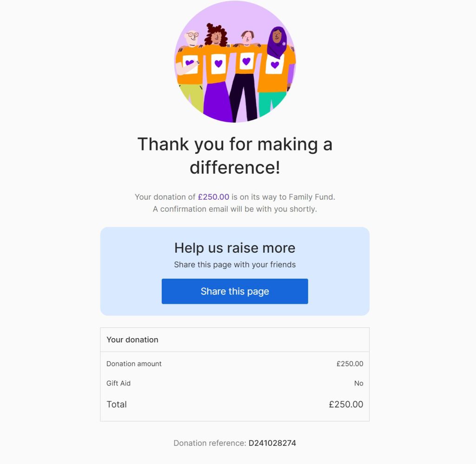This screenshot has width=476, height=464.
Task: Click the confirmation email message line
Action: 235,209
